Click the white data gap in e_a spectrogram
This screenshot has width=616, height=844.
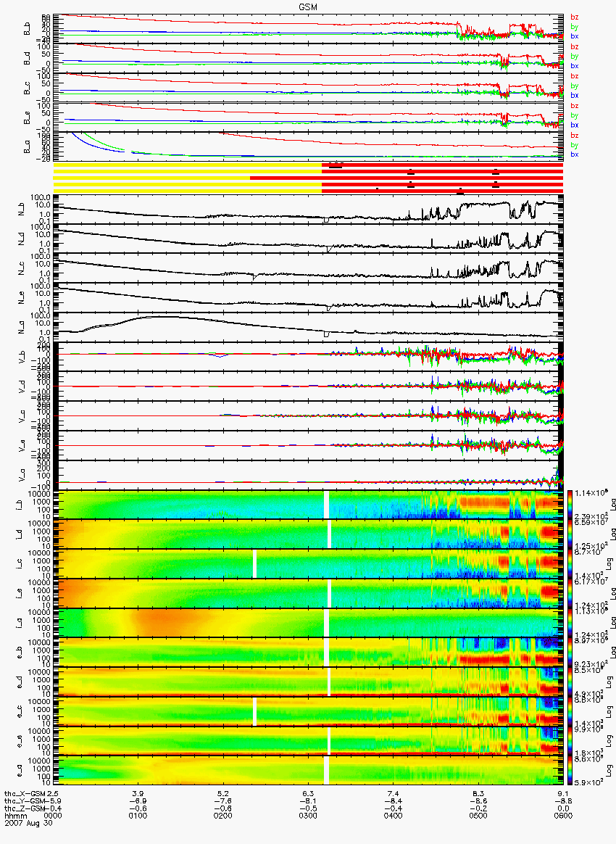(x=325, y=770)
